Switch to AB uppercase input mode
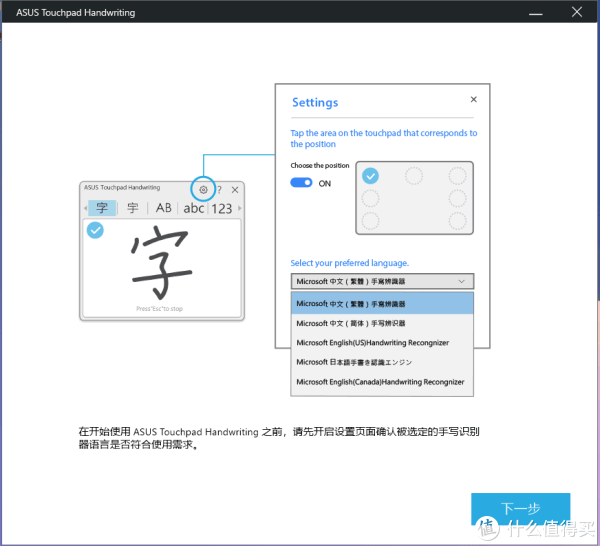600x546 pixels. [163, 208]
